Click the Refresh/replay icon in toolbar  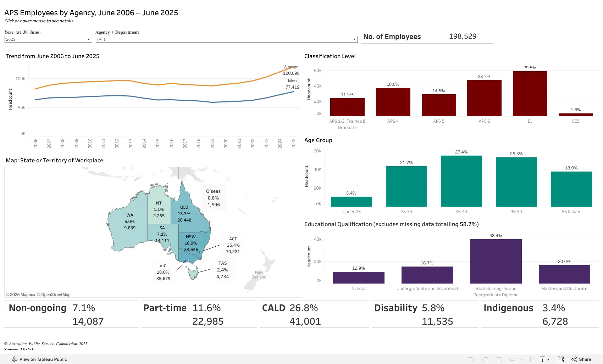tap(512, 359)
